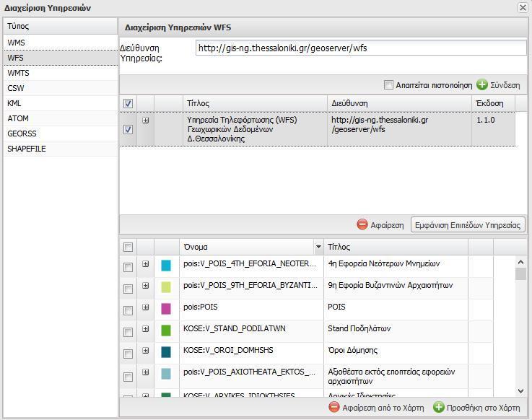This screenshot has width=532, height=420.
Task: Click the Τύπος column header
Action: pyautogui.click(x=61, y=26)
